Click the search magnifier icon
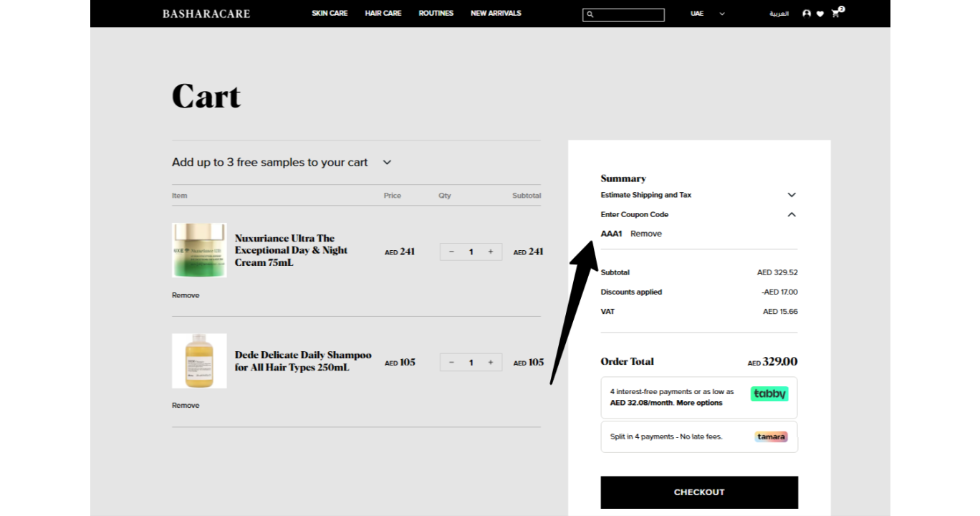The height and width of the screenshot is (516, 980). (x=590, y=14)
